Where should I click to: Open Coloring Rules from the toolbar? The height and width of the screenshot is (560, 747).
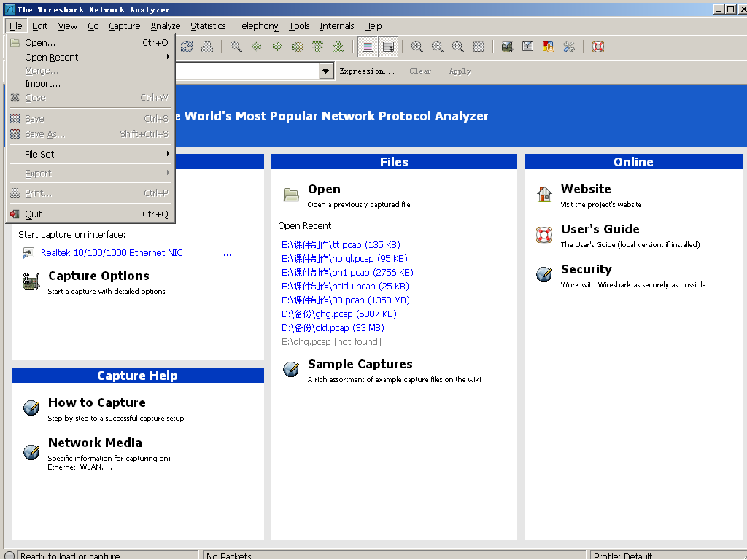pyautogui.click(x=549, y=47)
